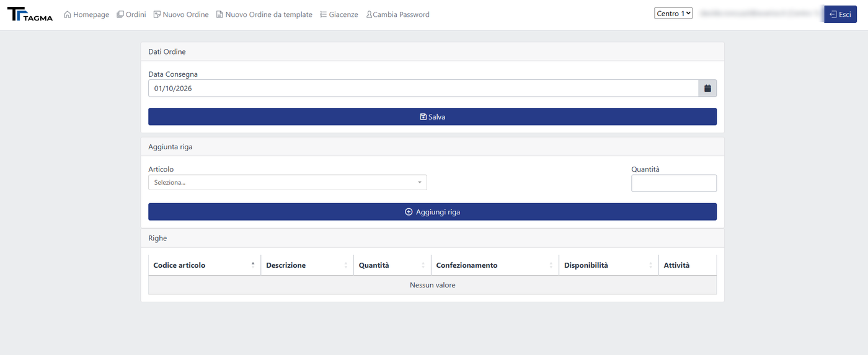Sort by Disponibilità column

(x=608, y=265)
